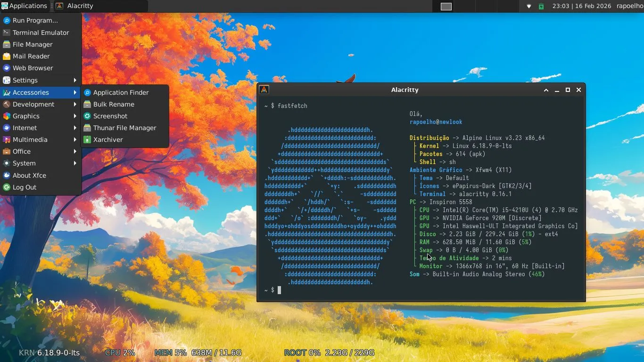Click the Alacritty taskbar button in the panel
This screenshot has width=644, height=362.
100,6
